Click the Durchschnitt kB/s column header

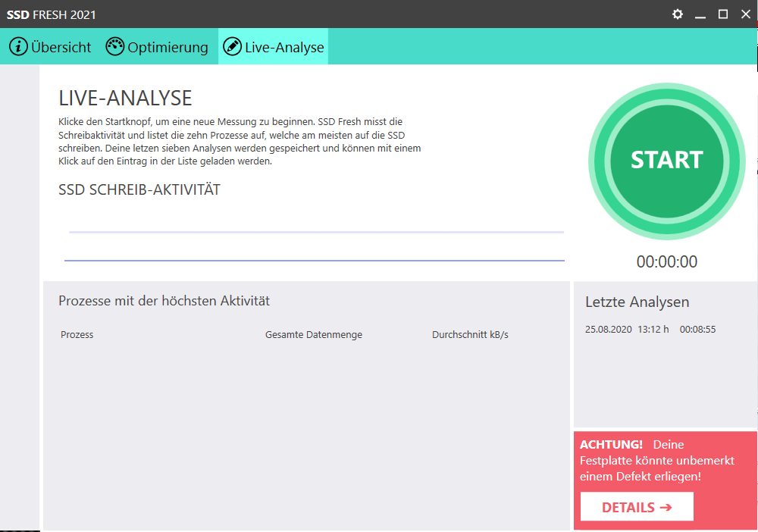(470, 334)
